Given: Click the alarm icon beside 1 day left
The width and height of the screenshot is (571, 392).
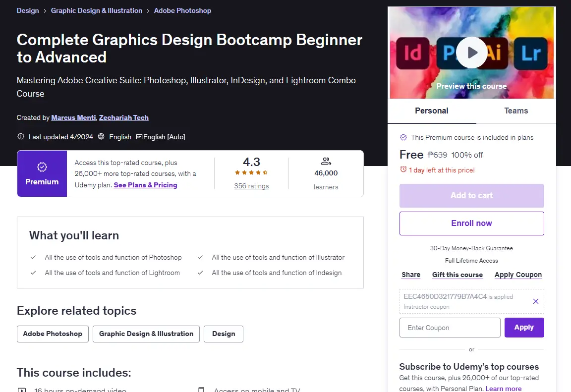Looking at the screenshot, I should (x=403, y=169).
